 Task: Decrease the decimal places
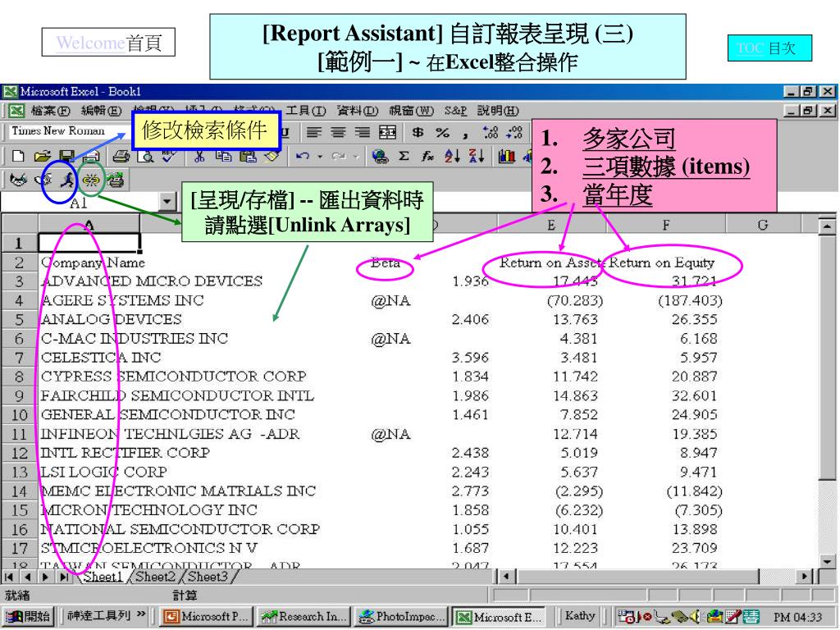514,132
